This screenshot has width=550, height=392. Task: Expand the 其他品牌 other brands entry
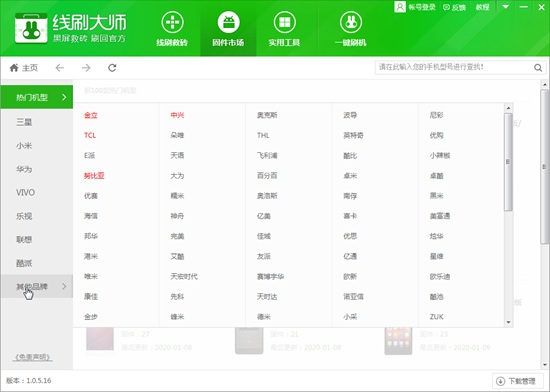(36, 286)
